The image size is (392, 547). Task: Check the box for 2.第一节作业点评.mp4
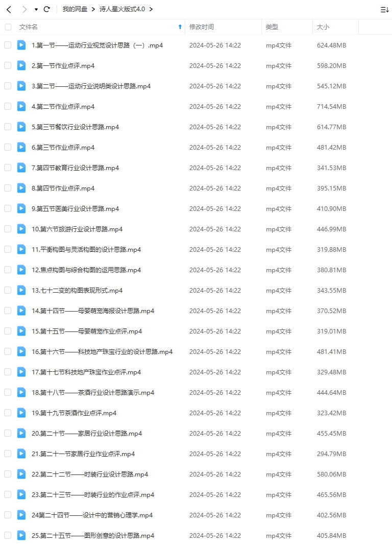8,65
